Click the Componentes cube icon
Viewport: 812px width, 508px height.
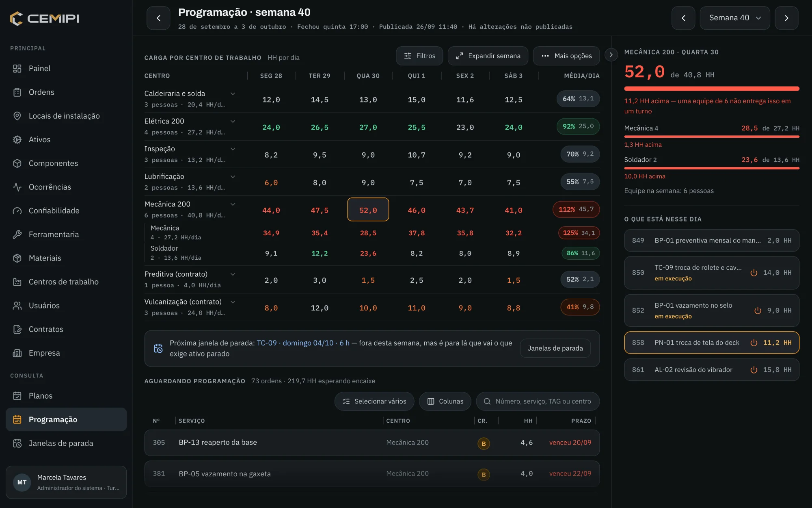coord(17,163)
